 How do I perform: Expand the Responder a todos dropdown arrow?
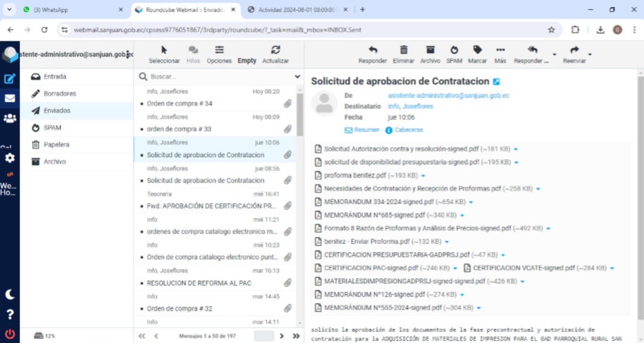click(554, 54)
